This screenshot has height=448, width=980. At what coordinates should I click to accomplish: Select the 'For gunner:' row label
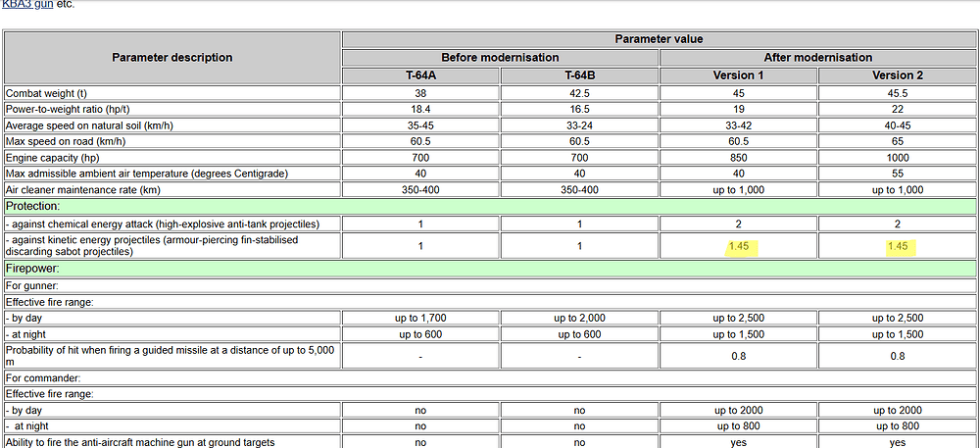(32, 285)
